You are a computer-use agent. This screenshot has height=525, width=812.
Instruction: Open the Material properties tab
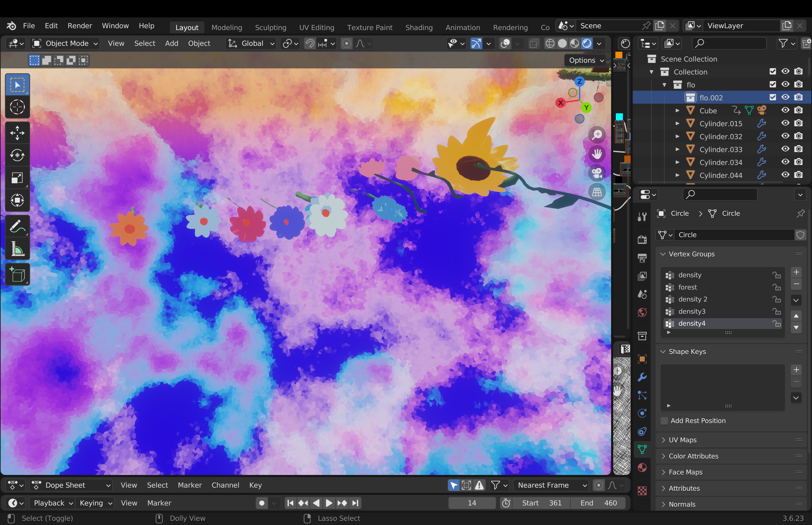(x=642, y=468)
